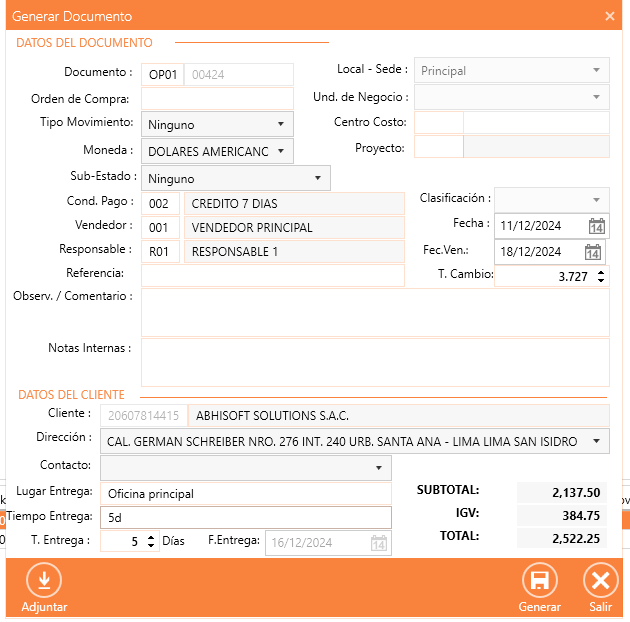Click the Fec.Ven. 18/12/2024 date field
Viewport: 630px width, 622px height.
click(x=530, y=252)
